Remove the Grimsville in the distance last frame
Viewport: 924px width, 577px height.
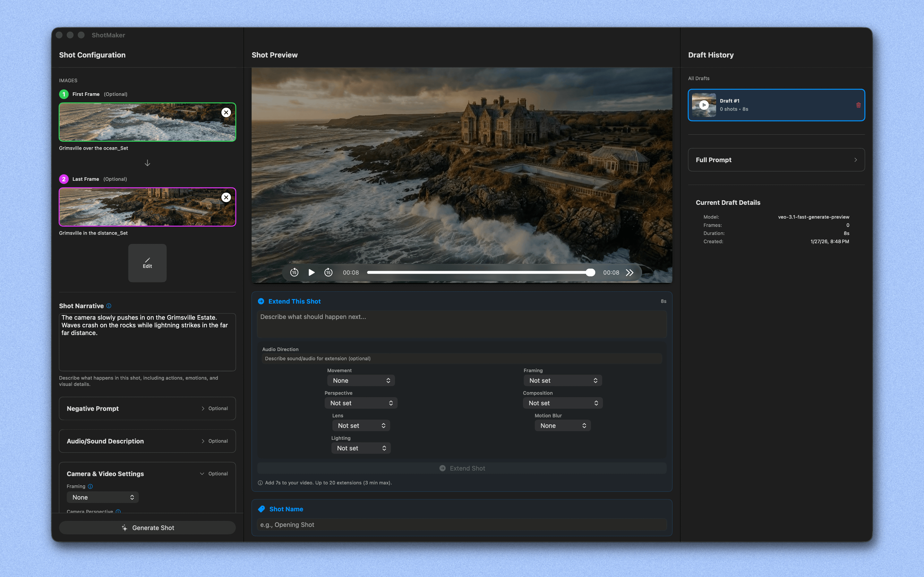click(x=226, y=197)
